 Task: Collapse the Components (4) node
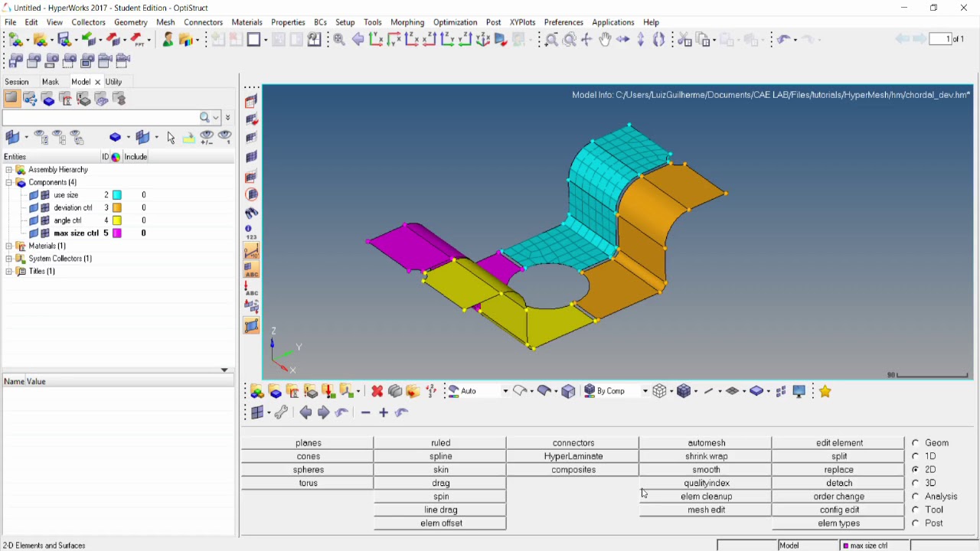8,183
